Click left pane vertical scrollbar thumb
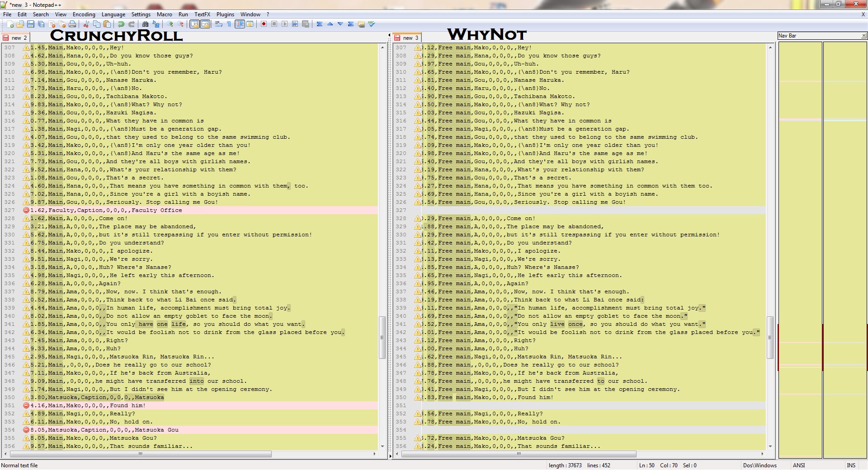The height and width of the screenshot is (470, 868). click(382, 337)
